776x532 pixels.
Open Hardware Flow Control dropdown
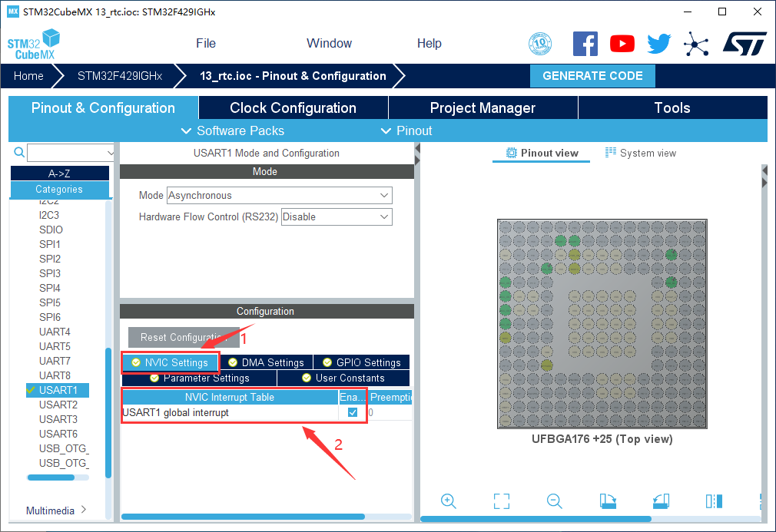click(x=337, y=216)
